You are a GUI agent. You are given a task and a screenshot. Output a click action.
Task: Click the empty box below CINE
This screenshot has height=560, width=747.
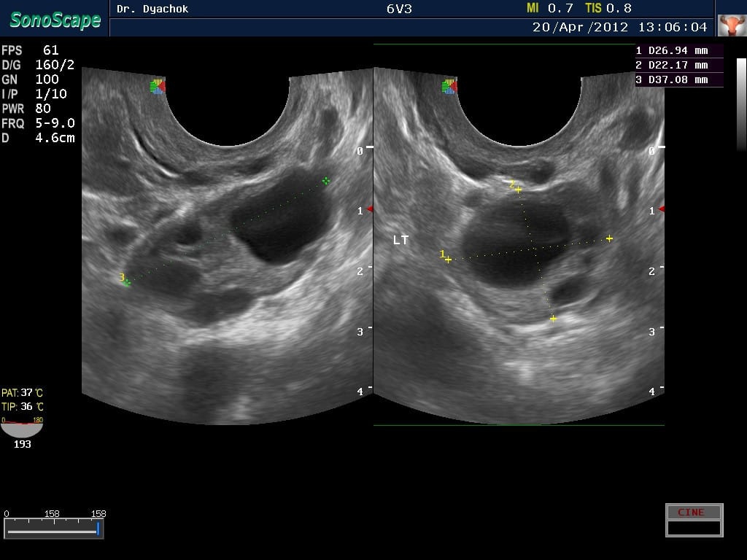tap(694, 528)
